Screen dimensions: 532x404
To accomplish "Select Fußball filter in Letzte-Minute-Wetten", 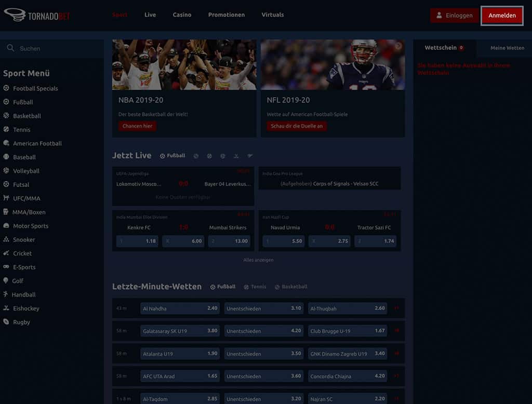I will [x=222, y=287].
